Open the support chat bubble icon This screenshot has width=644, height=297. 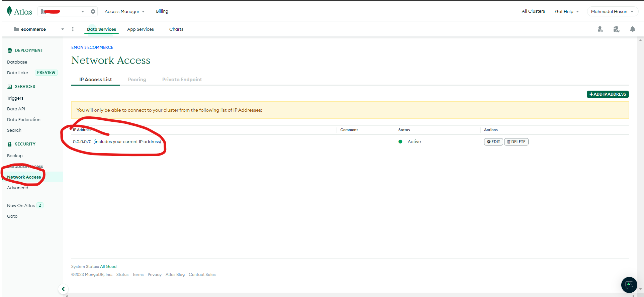(629, 285)
